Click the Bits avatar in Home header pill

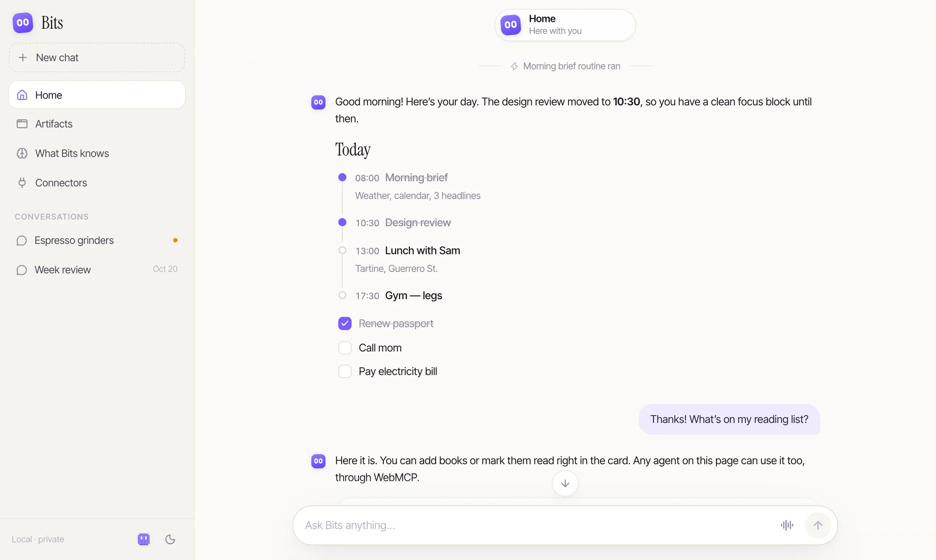[x=511, y=25]
